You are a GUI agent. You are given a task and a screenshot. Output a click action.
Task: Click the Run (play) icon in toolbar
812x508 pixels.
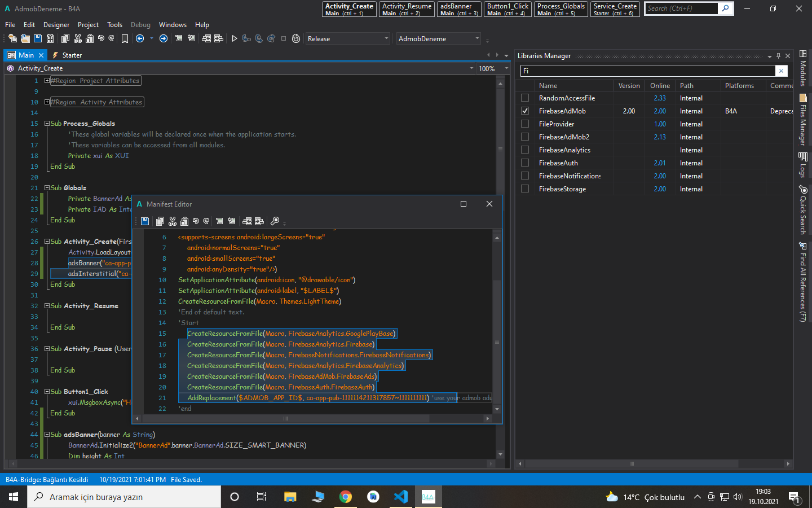[x=235, y=38]
